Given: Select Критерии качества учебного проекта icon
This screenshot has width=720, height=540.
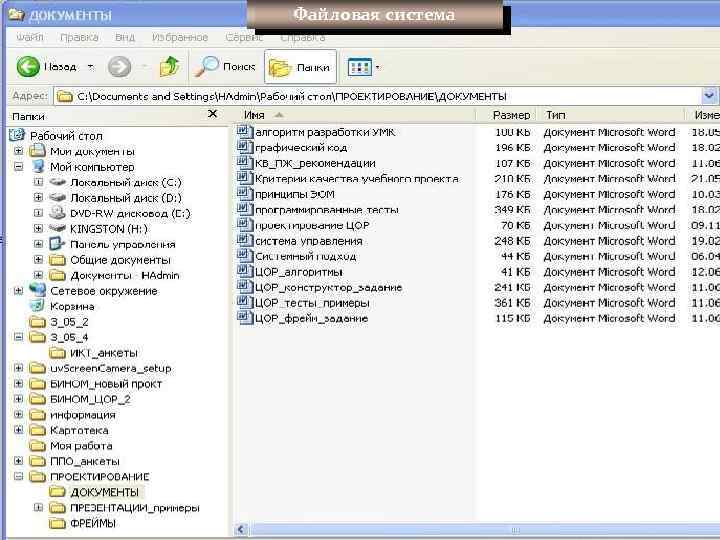Looking at the screenshot, I should 245,178.
